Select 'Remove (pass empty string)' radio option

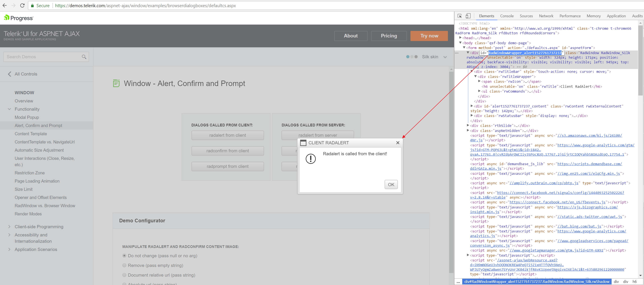tap(124, 265)
